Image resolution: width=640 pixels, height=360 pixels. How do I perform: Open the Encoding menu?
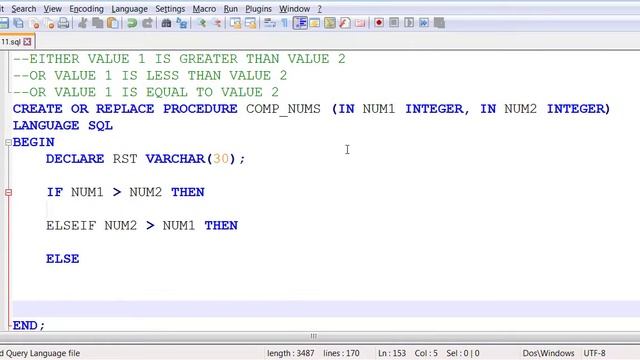tap(87, 9)
